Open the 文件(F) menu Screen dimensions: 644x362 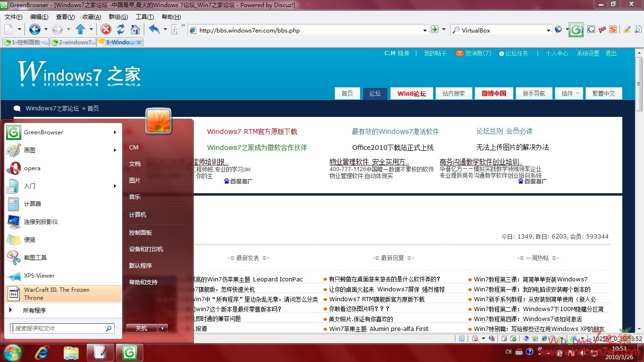click(x=14, y=16)
